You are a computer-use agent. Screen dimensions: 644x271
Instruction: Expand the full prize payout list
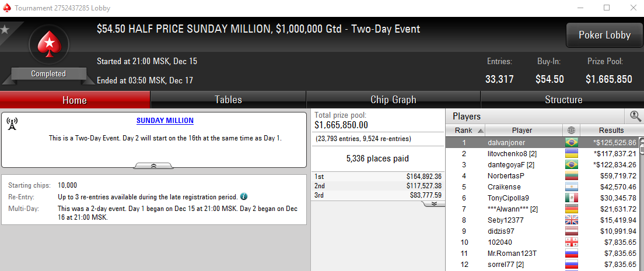[x=435, y=204]
